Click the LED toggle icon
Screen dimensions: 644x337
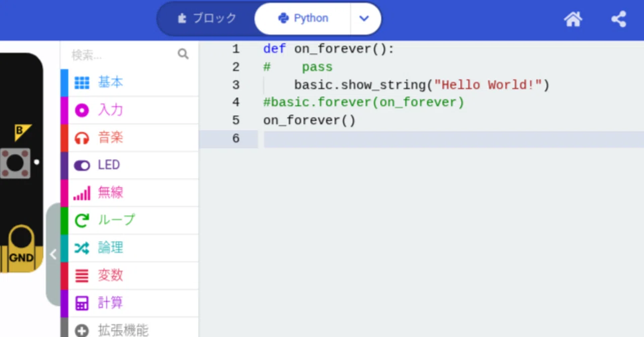tap(82, 165)
